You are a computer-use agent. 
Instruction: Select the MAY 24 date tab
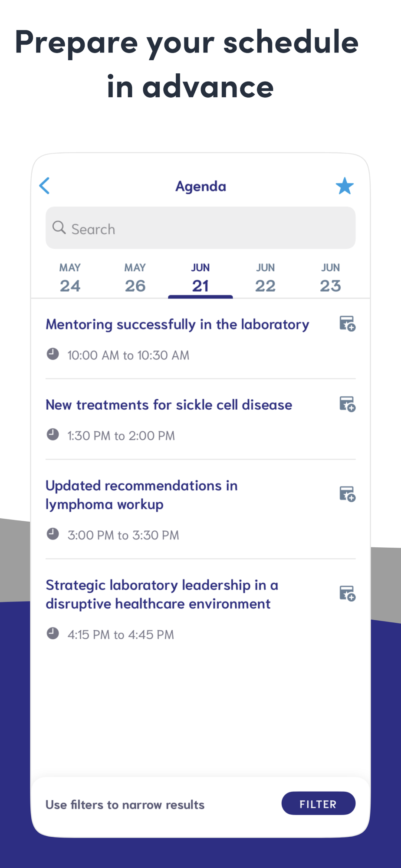tap(70, 279)
